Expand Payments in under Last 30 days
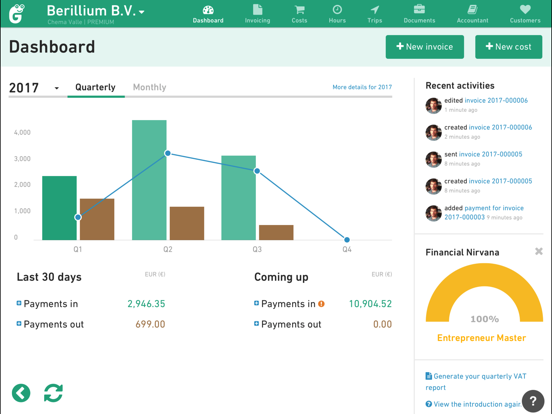 pos(19,303)
